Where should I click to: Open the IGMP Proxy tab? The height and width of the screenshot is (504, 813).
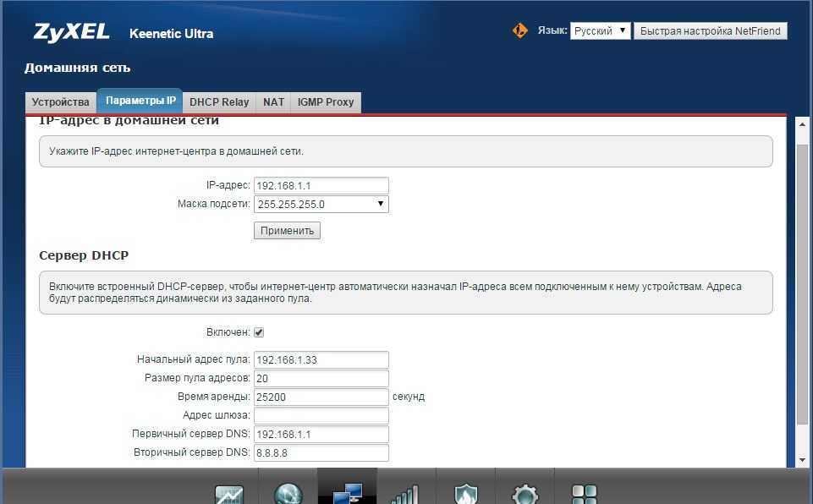coord(326,102)
